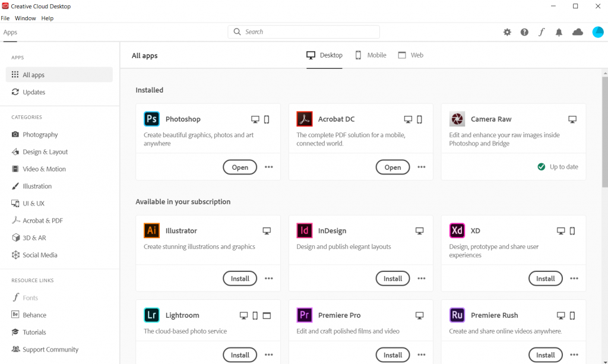Click the InDesign app icon
This screenshot has height=364, width=608.
coord(305,230)
